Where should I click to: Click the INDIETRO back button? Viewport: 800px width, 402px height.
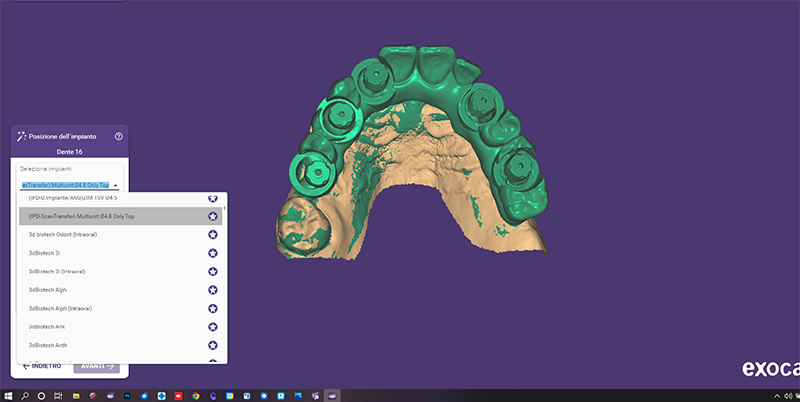(x=42, y=366)
